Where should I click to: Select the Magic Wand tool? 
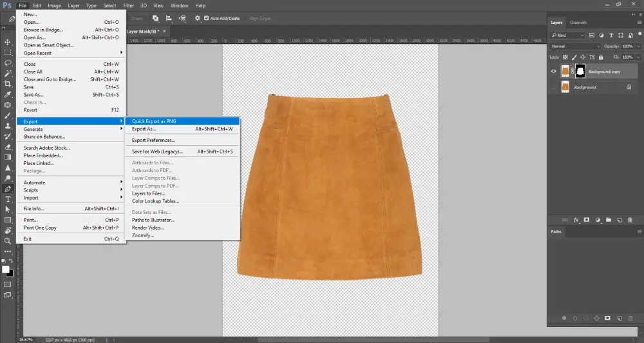(7, 73)
